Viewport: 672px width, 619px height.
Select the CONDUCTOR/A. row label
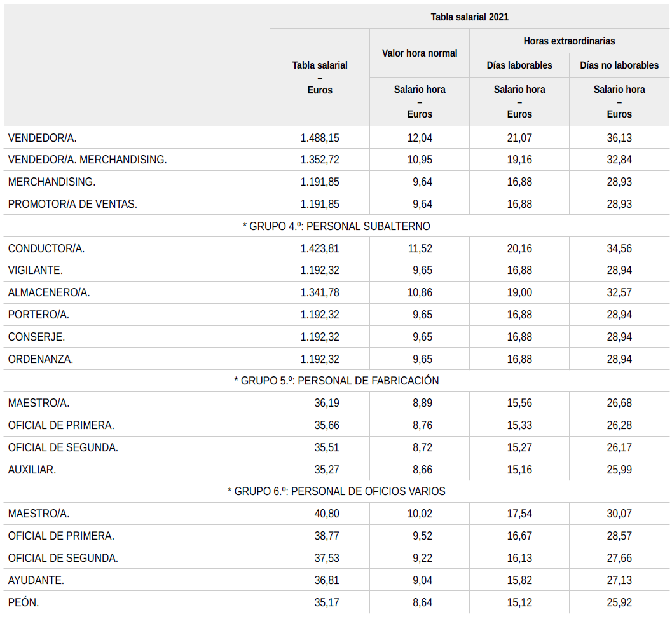[x=46, y=248]
